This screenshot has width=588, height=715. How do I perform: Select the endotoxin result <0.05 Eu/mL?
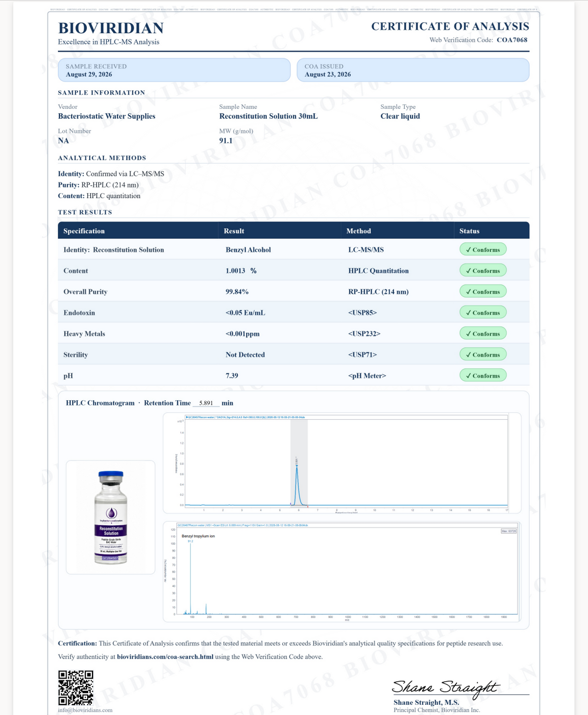pyautogui.click(x=245, y=313)
